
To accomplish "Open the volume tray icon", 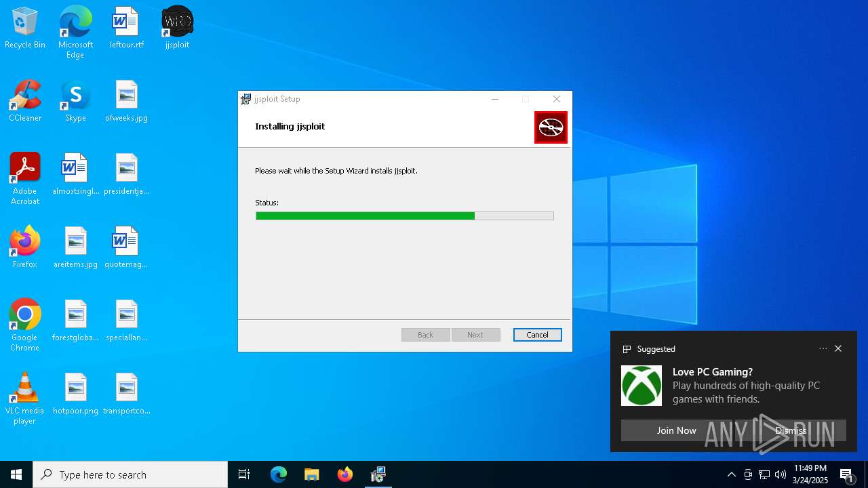I will click(781, 474).
